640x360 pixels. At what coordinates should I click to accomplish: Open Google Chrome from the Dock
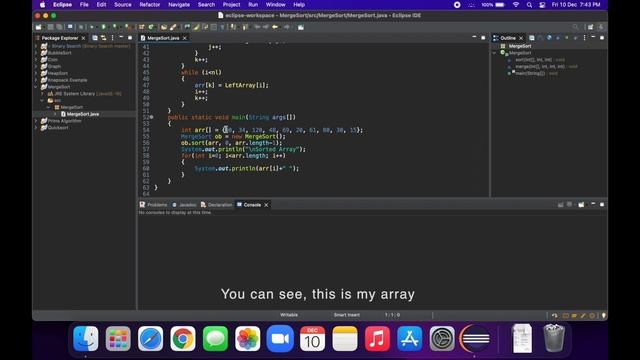(183, 338)
